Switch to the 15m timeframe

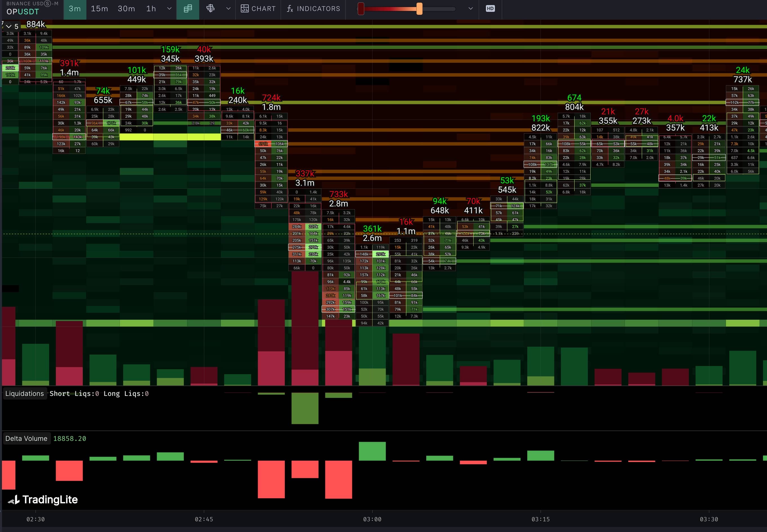(x=99, y=9)
